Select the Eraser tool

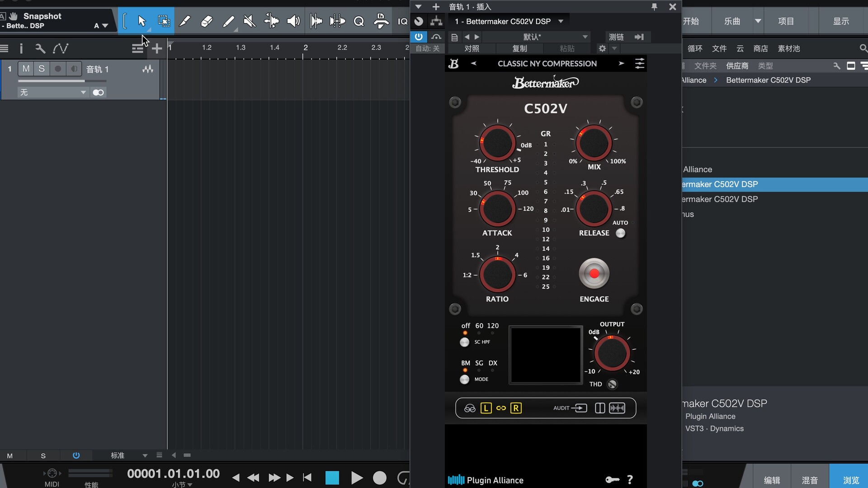[206, 21]
